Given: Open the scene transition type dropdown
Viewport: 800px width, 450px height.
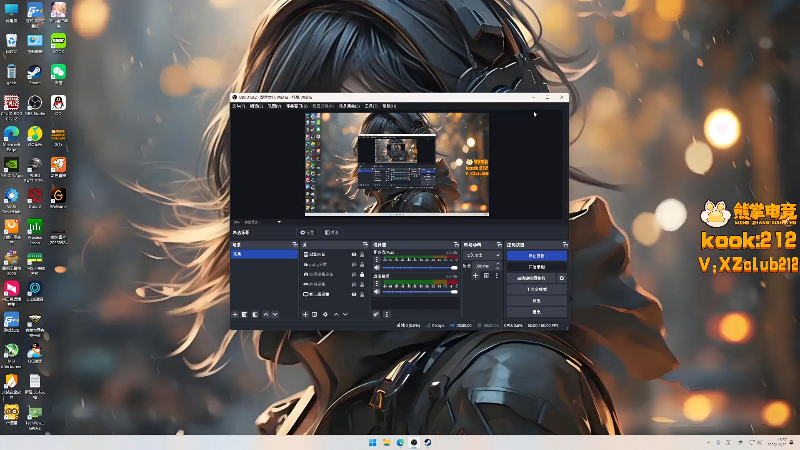Looking at the screenshot, I should [482, 255].
